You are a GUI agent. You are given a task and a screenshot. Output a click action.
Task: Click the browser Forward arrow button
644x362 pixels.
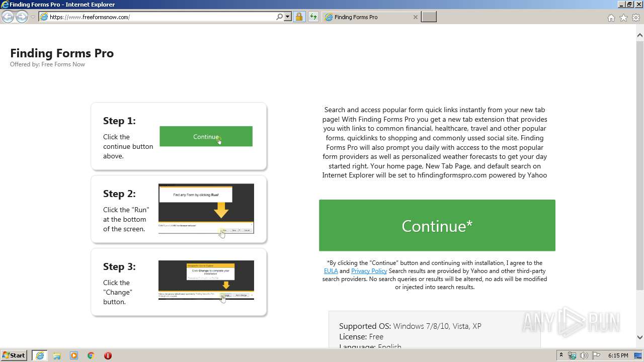pos(22,17)
